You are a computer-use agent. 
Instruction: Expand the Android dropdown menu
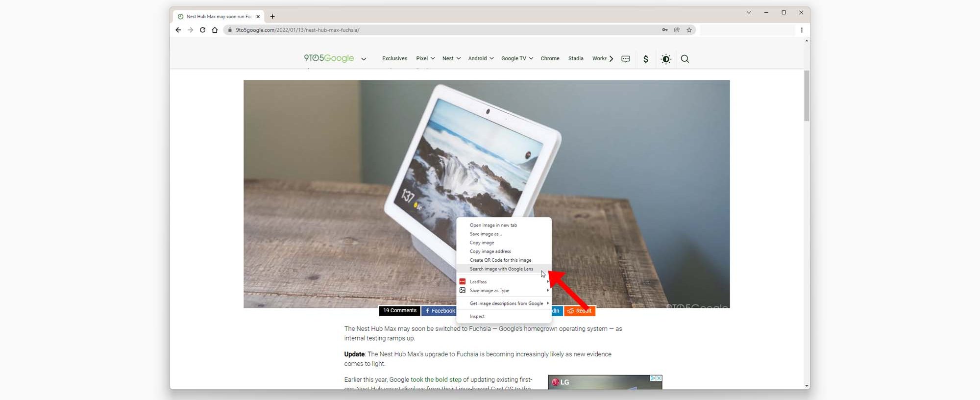tap(480, 58)
